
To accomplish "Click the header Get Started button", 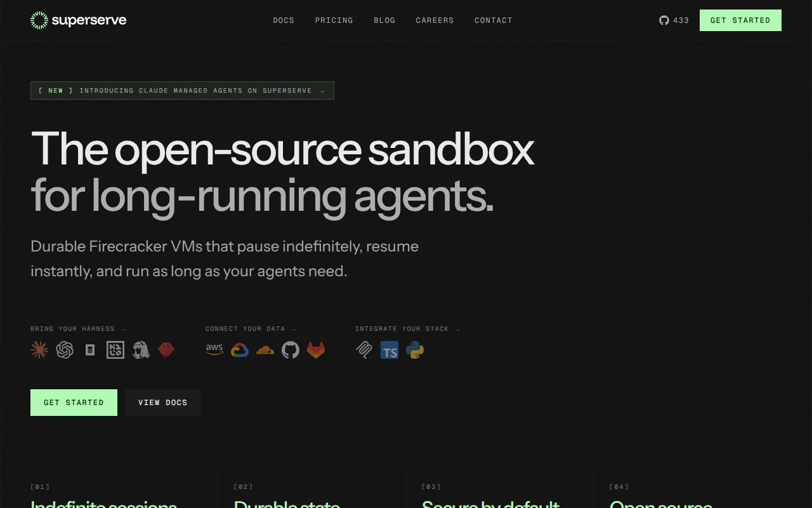I will (740, 20).
